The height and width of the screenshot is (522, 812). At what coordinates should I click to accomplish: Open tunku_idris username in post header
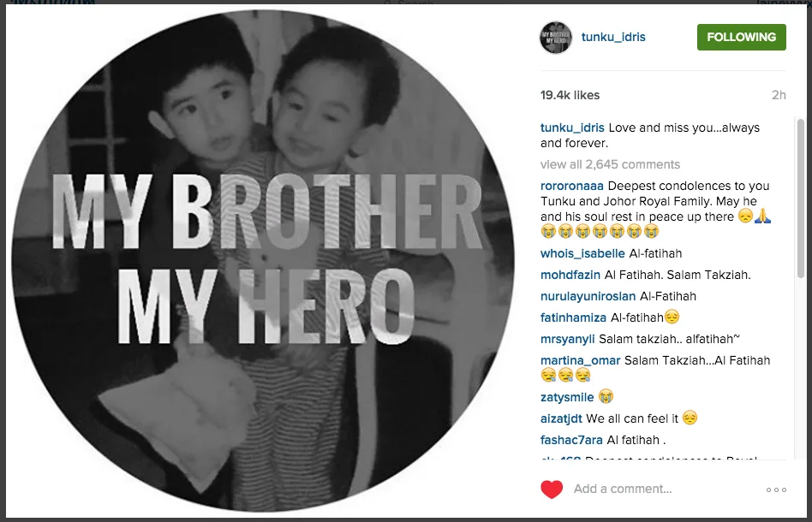click(x=613, y=38)
